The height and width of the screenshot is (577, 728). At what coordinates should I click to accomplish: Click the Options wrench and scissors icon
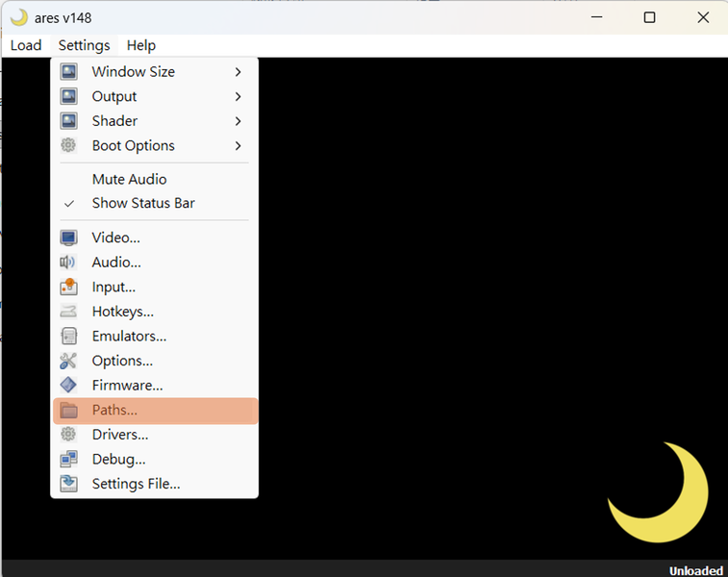[68, 361]
